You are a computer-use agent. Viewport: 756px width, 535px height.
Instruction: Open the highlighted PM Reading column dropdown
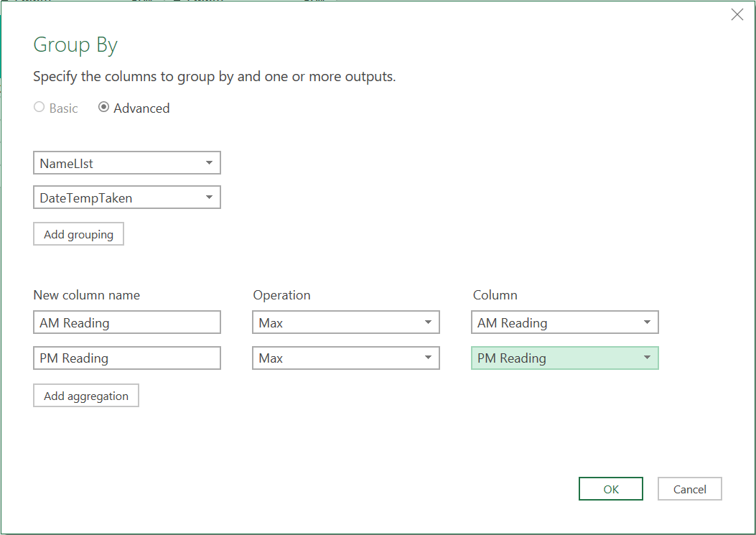point(564,358)
